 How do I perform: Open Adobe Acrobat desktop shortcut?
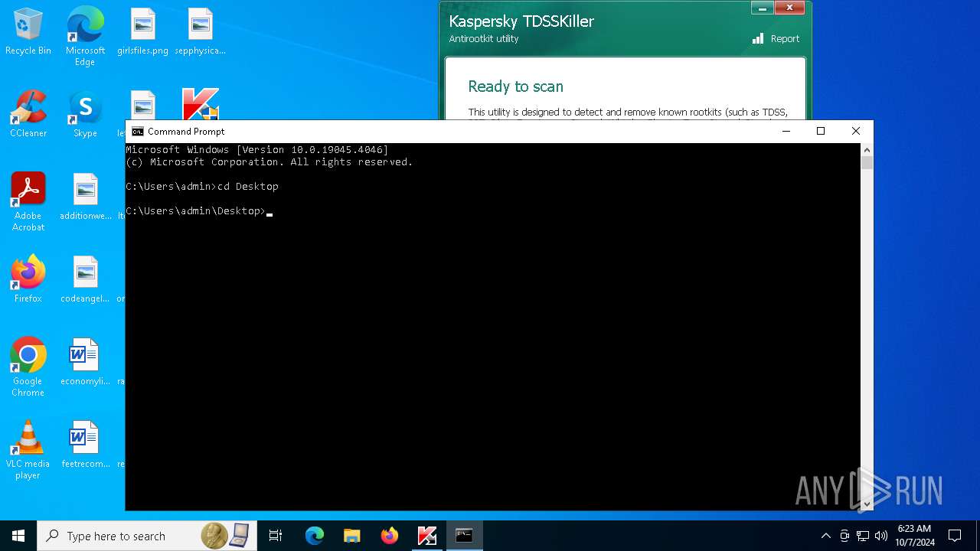tap(28, 202)
